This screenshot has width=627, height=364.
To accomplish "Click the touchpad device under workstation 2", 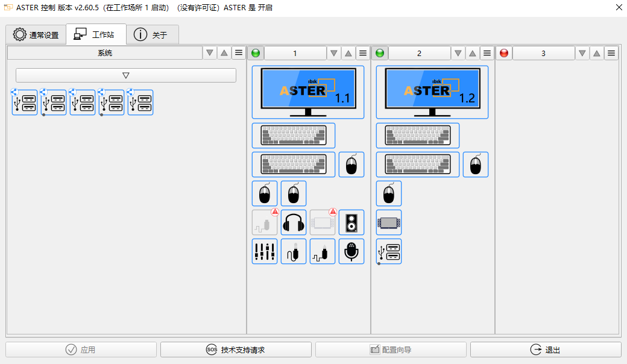I will click(x=389, y=222).
